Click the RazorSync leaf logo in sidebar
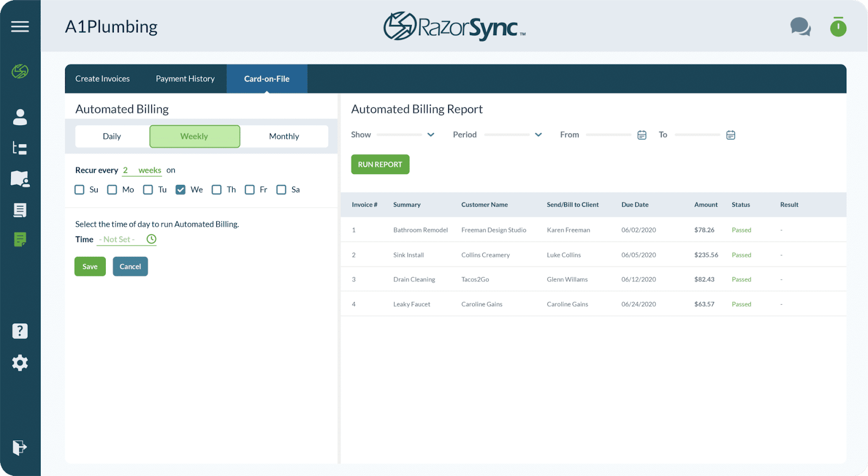The width and height of the screenshot is (868, 476). click(x=20, y=71)
